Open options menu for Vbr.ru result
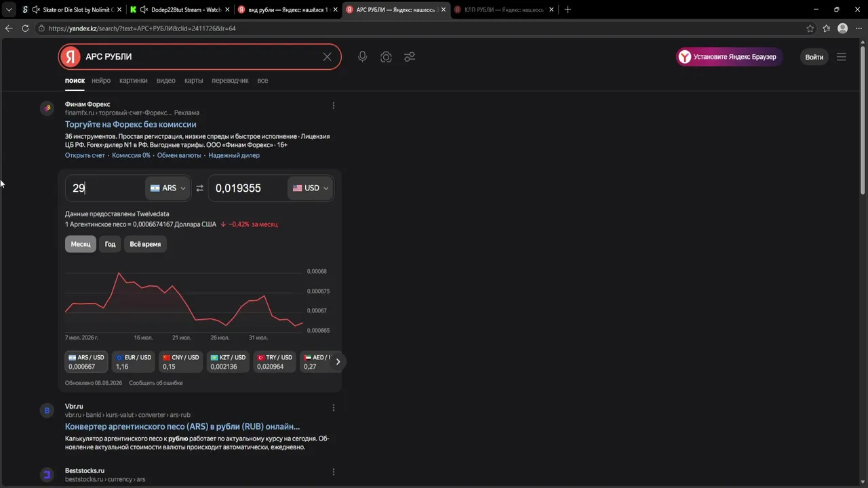868x488 pixels. pyautogui.click(x=333, y=407)
